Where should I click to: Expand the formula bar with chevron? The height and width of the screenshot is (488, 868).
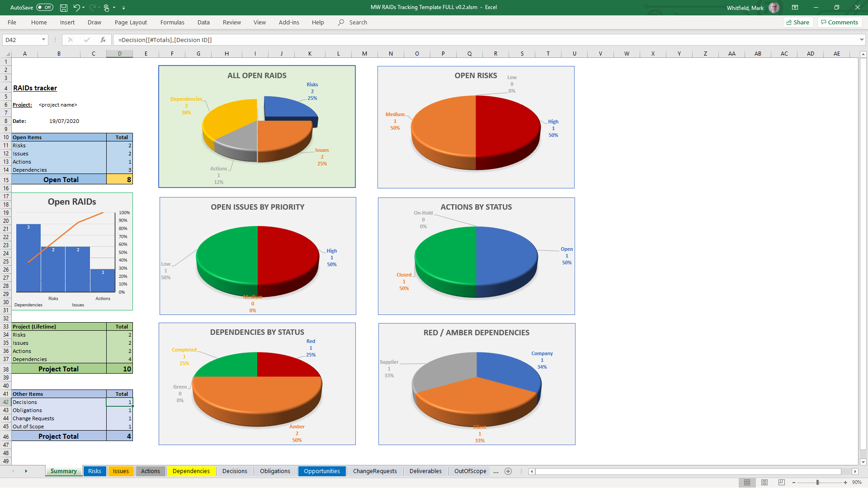[x=862, y=40]
